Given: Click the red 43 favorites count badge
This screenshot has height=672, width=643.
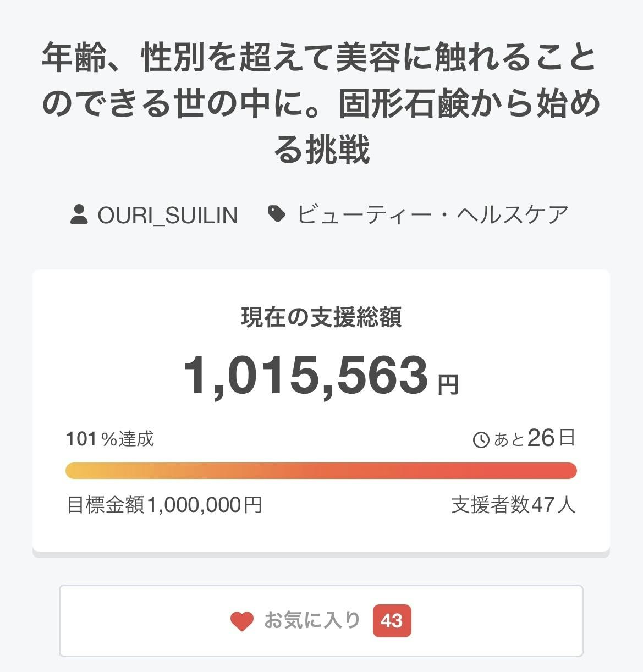Looking at the screenshot, I should (392, 621).
